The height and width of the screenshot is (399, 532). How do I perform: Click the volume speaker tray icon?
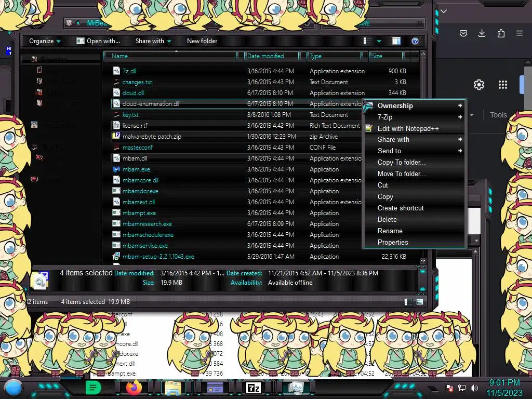tap(474, 388)
